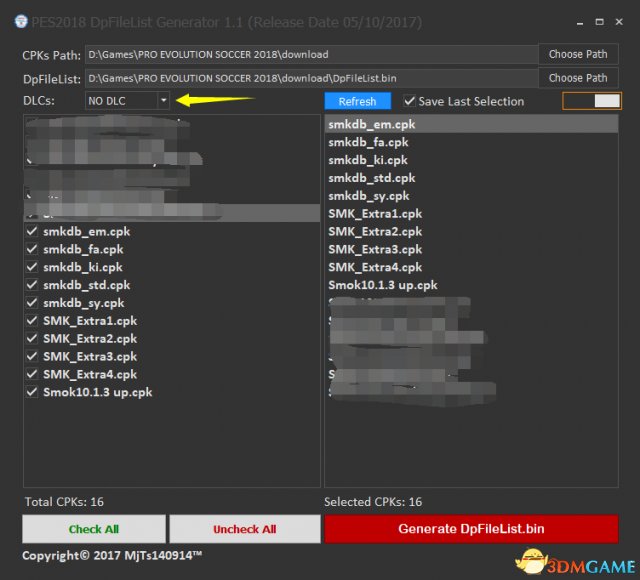Uncheck SMK_Extra2.cpk checkbox
Screen dimensions: 640x580
(32, 338)
